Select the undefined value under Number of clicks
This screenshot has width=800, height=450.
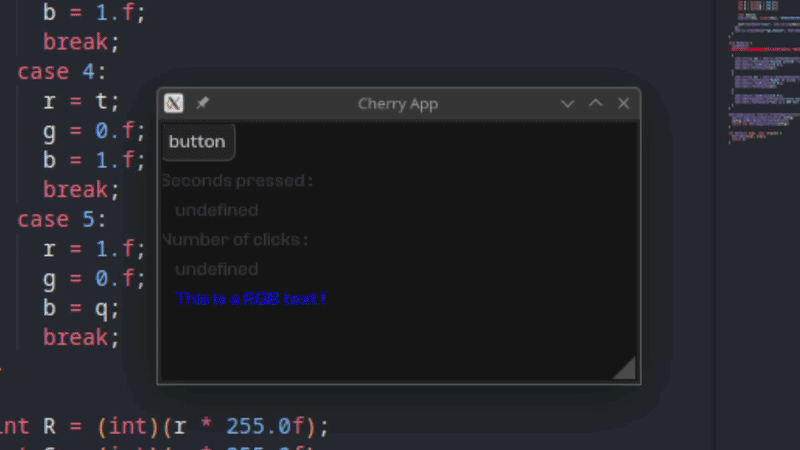[x=216, y=269]
